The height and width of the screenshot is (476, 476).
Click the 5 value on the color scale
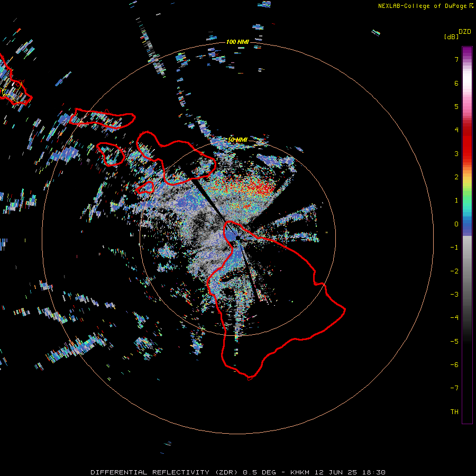(x=456, y=106)
